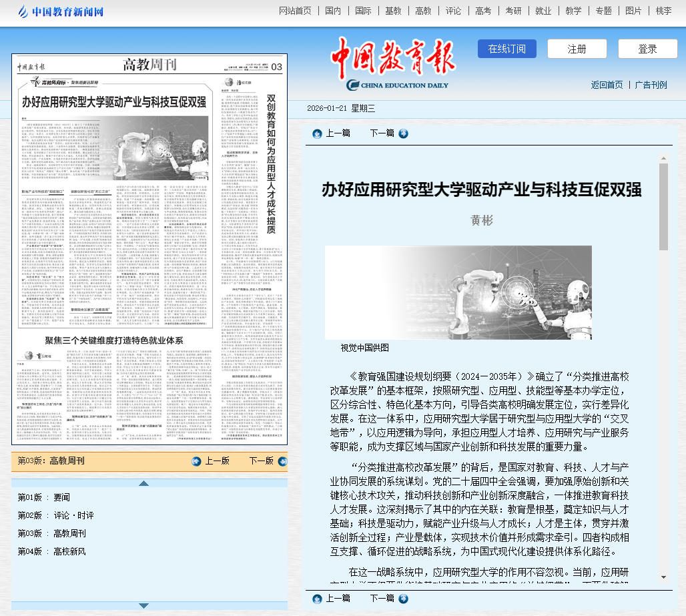Click the top previous-article arrow icon
Viewport: 686px width, 616px height.
pyautogui.click(x=317, y=133)
